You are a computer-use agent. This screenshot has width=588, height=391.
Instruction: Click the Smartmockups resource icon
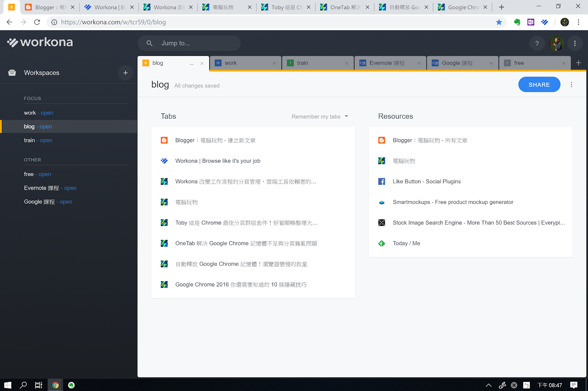[382, 202]
